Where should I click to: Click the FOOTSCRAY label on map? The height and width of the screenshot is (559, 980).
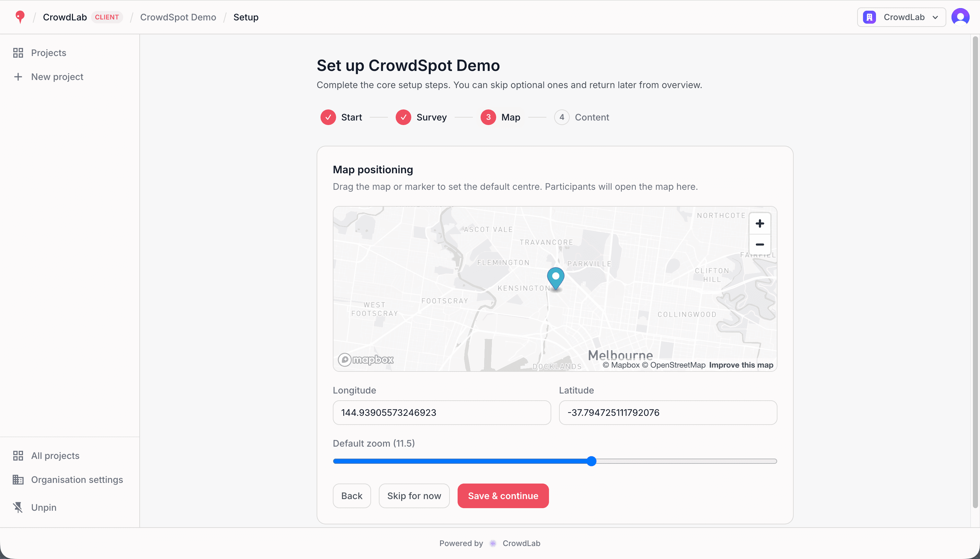(445, 301)
